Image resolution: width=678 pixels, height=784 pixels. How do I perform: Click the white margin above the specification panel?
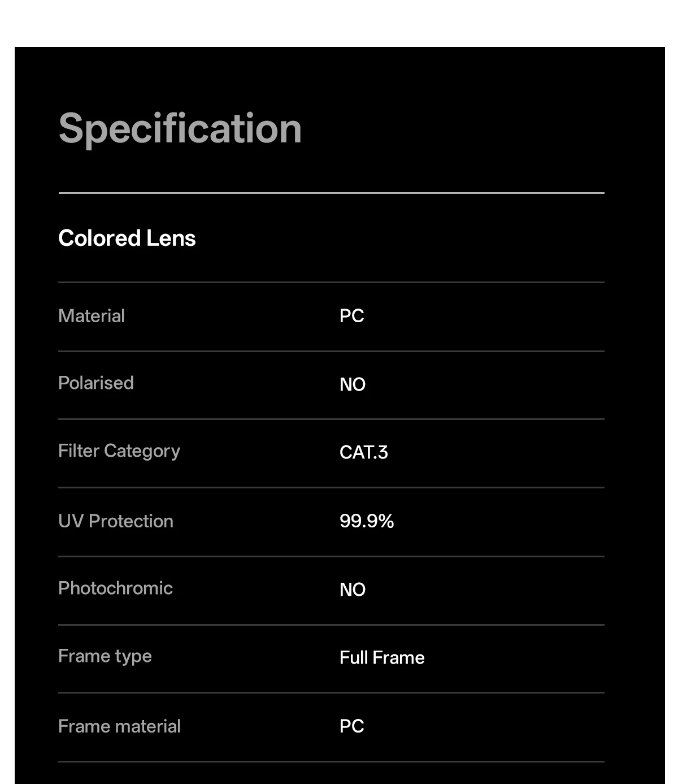pyautogui.click(x=339, y=23)
